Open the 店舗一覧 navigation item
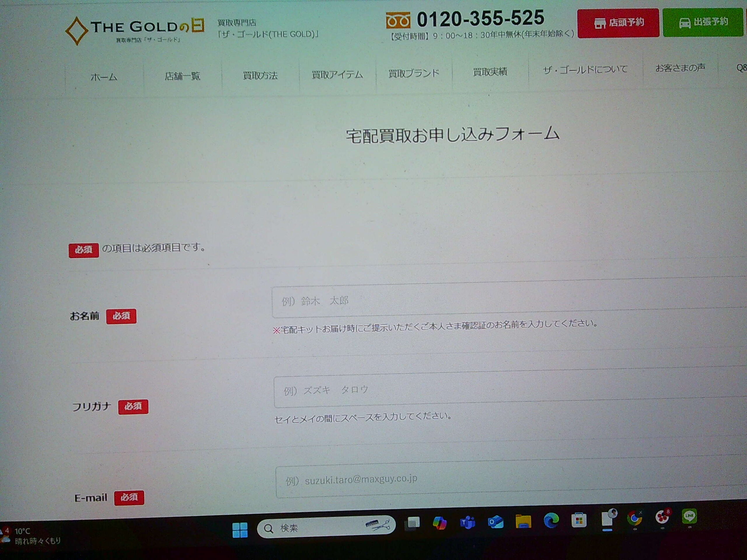The height and width of the screenshot is (560, 747). pos(183,76)
